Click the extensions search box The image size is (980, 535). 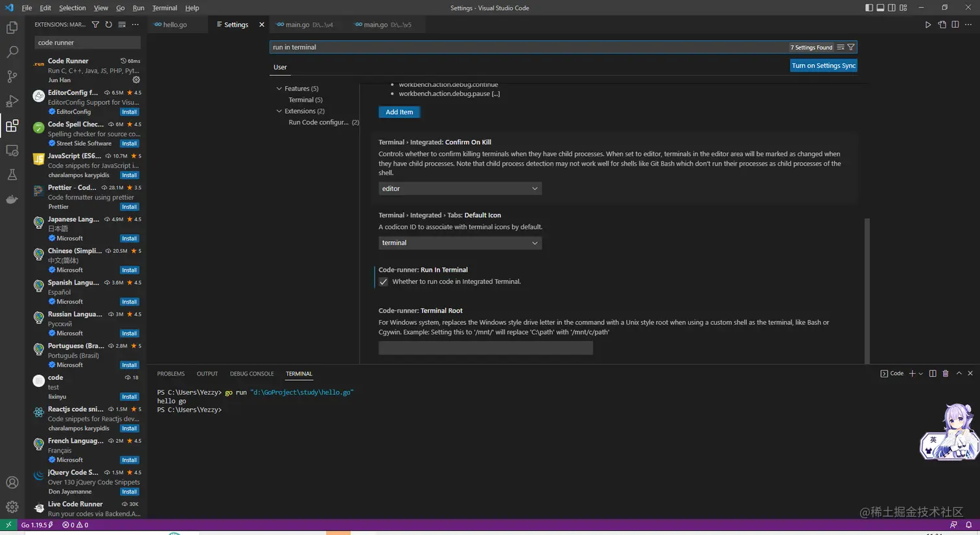click(x=87, y=43)
